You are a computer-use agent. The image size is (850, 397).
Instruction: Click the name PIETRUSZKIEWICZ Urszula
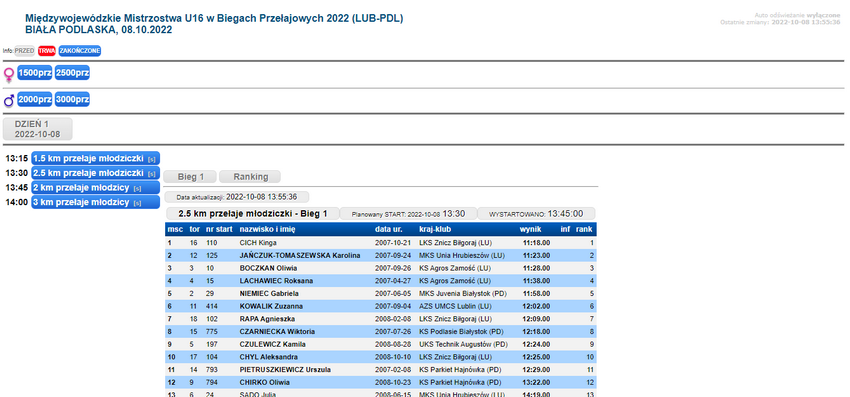pos(285,370)
